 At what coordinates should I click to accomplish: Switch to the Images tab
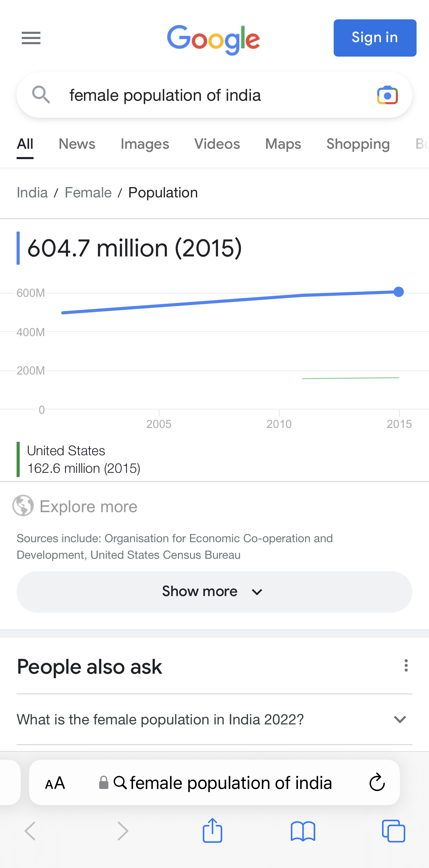tap(145, 144)
